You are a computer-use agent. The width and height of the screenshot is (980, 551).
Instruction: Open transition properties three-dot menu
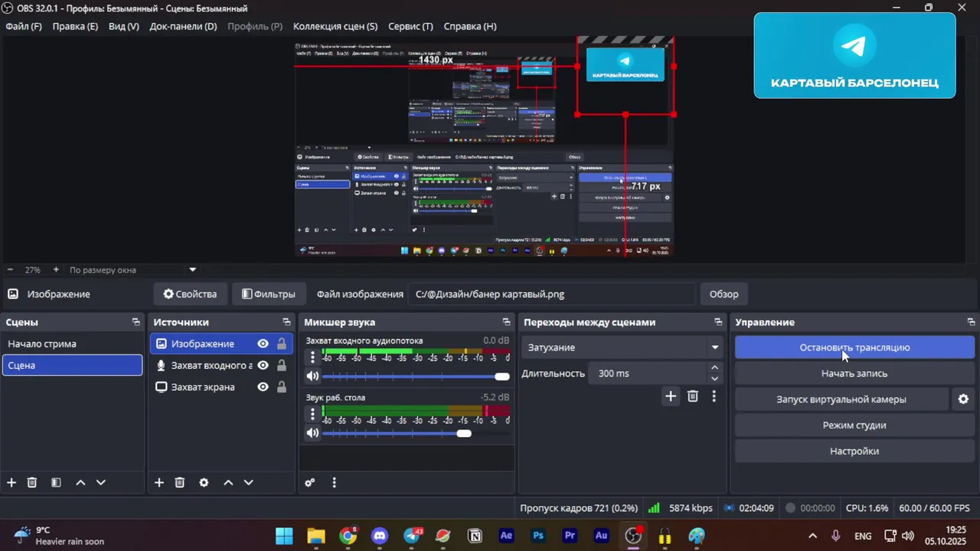click(x=714, y=396)
